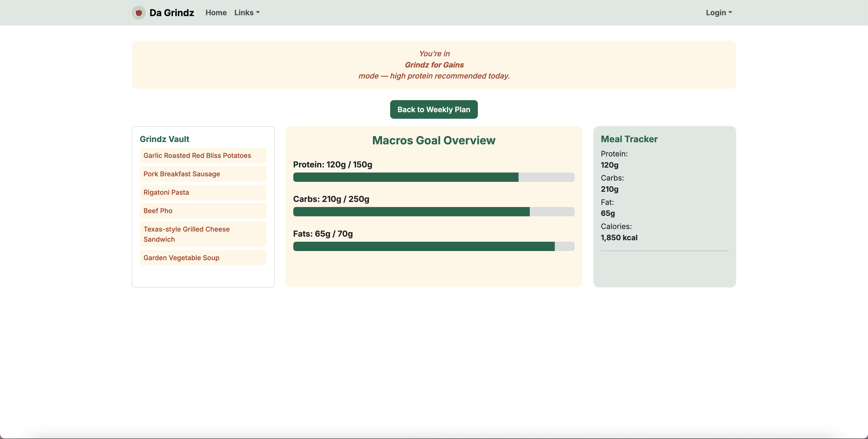Select the Beef Pho item

[x=158, y=211]
